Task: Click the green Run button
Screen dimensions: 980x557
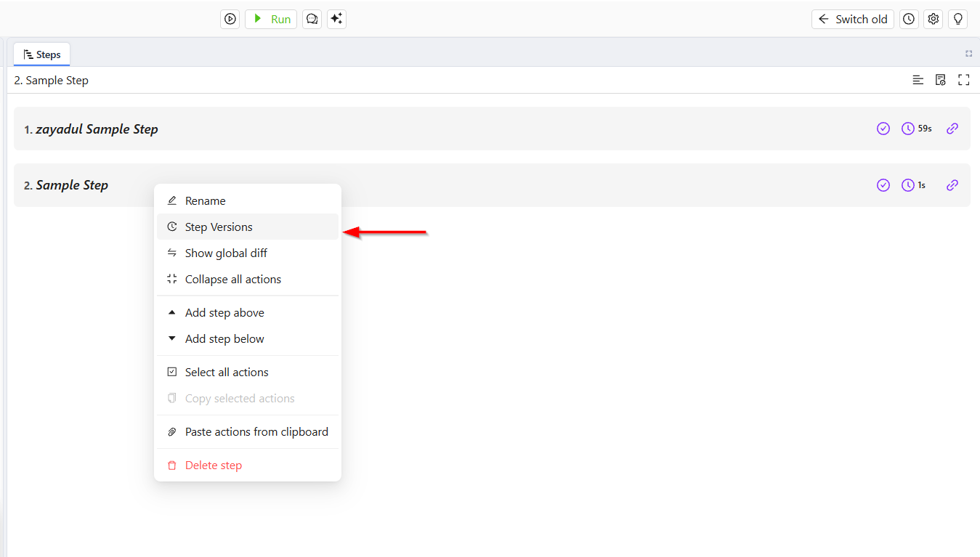Action: click(x=271, y=20)
